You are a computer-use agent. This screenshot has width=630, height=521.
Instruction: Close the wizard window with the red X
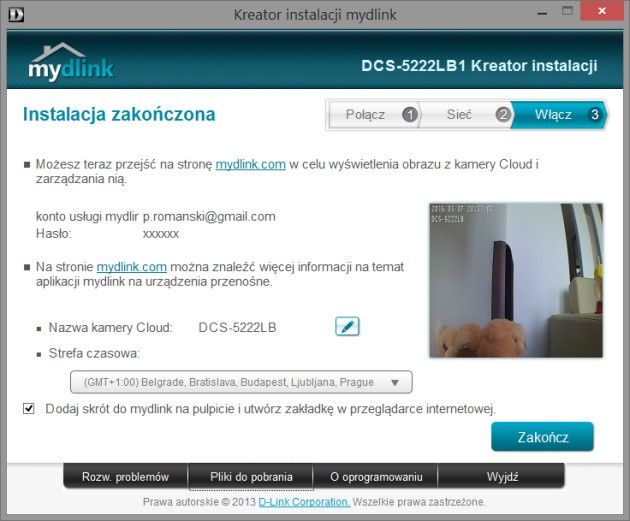tap(602, 11)
